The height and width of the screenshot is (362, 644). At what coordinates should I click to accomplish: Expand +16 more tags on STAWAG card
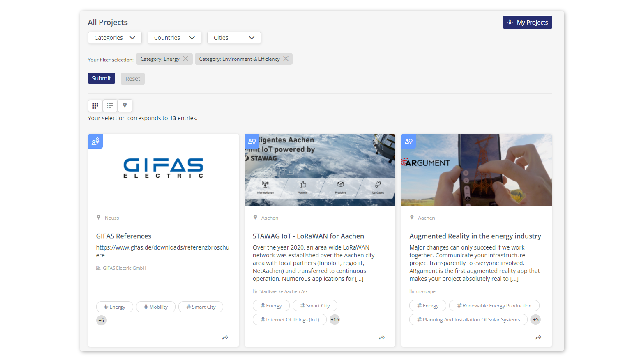pyautogui.click(x=335, y=320)
